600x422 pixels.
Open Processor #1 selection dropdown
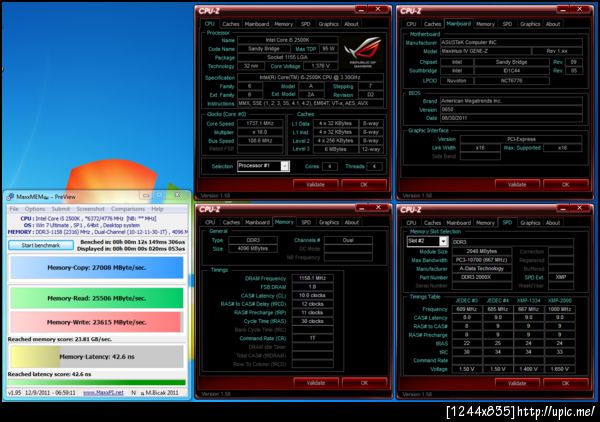tap(285, 166)
